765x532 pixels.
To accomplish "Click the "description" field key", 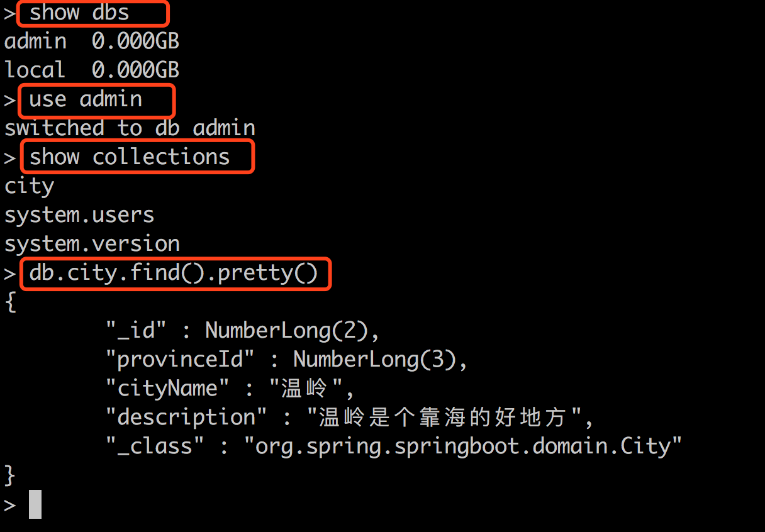I will pos(186,418).
